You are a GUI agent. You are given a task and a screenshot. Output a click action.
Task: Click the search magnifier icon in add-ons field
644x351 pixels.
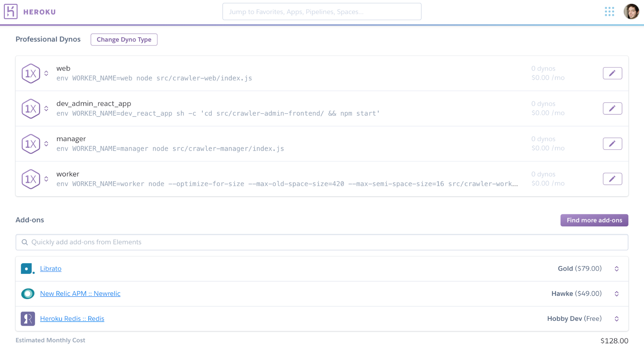click(x=24, y=242)
